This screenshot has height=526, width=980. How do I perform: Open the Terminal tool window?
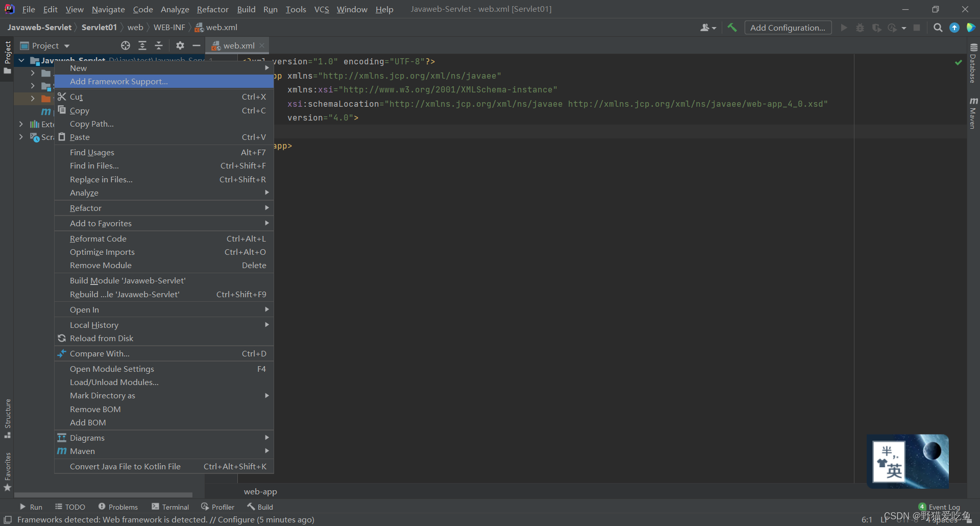click(170, 507)
